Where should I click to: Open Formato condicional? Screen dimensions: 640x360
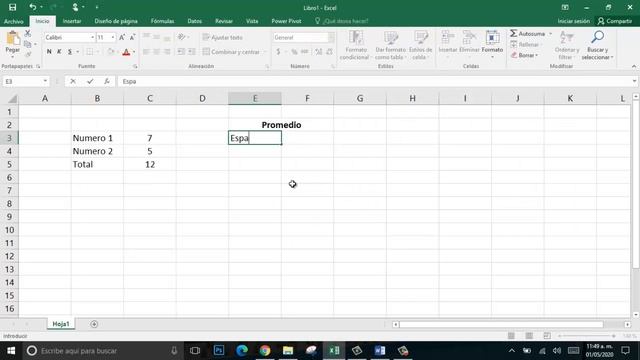355,46
